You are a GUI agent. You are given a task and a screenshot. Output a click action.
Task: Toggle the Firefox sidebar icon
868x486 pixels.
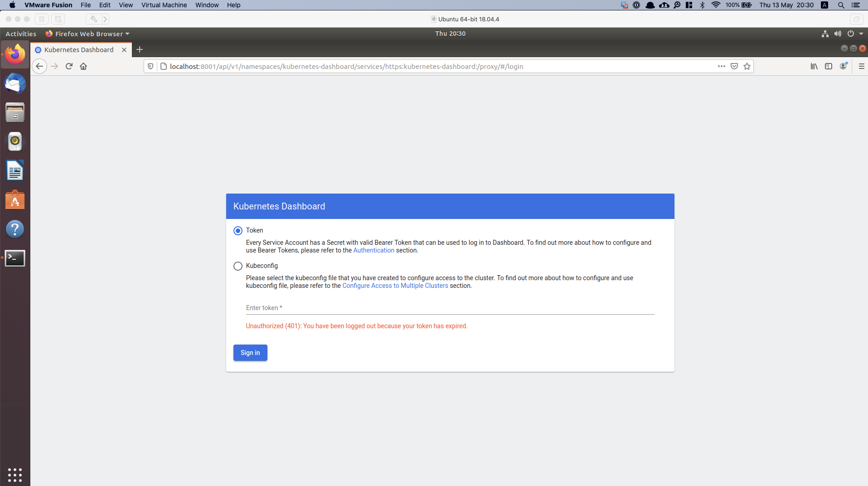click(829, 66)
